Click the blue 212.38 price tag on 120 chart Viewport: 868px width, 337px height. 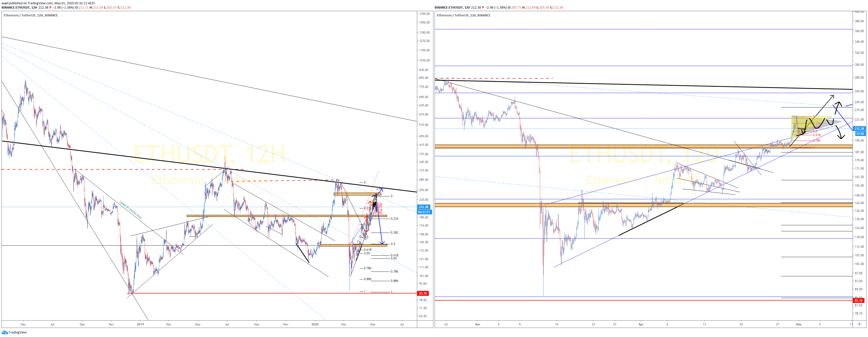click(x=859, y=129)
